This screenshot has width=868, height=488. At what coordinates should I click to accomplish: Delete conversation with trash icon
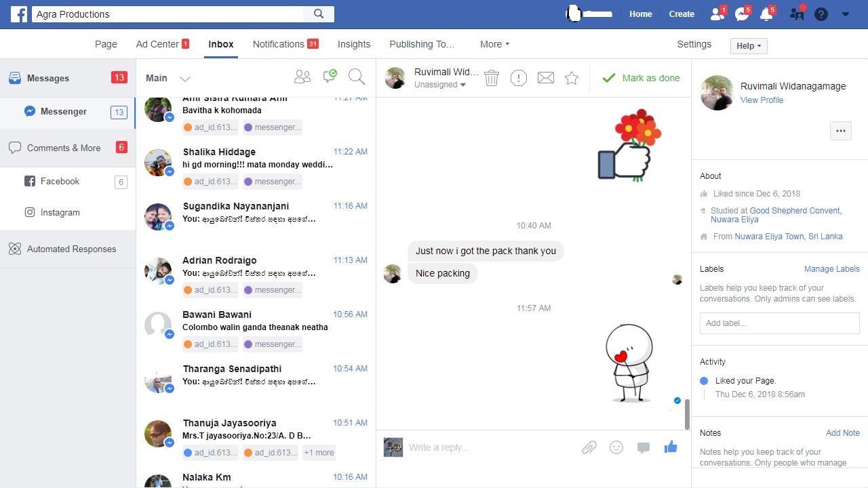point(492,79)
